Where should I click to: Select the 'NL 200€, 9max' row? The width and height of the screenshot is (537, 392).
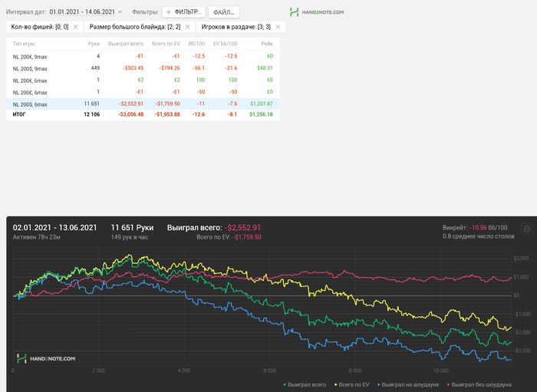(x=143, y=57)
